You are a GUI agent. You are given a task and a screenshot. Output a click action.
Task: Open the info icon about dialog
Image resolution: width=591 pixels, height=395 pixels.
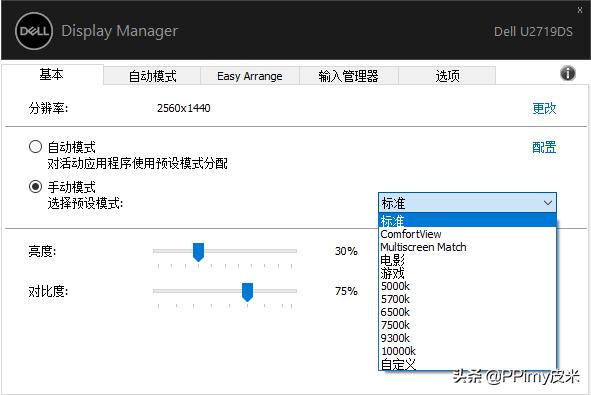568,73
